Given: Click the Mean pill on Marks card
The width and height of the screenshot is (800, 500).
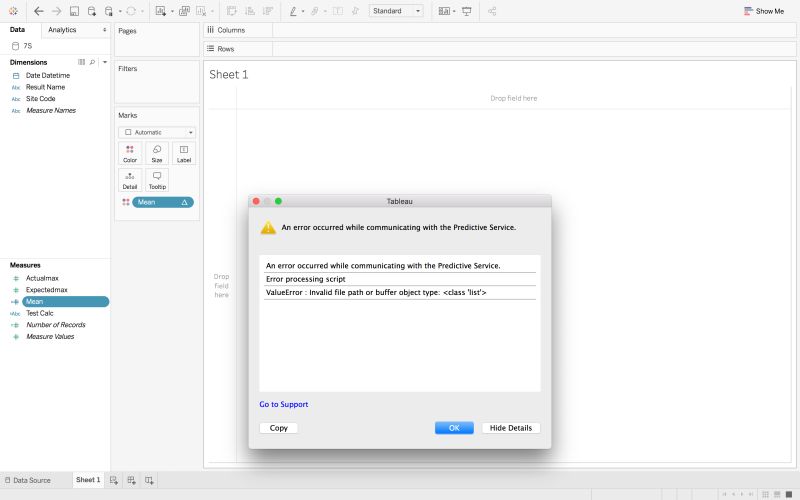Looking at the screenshot, I should (x=163, y=202).
